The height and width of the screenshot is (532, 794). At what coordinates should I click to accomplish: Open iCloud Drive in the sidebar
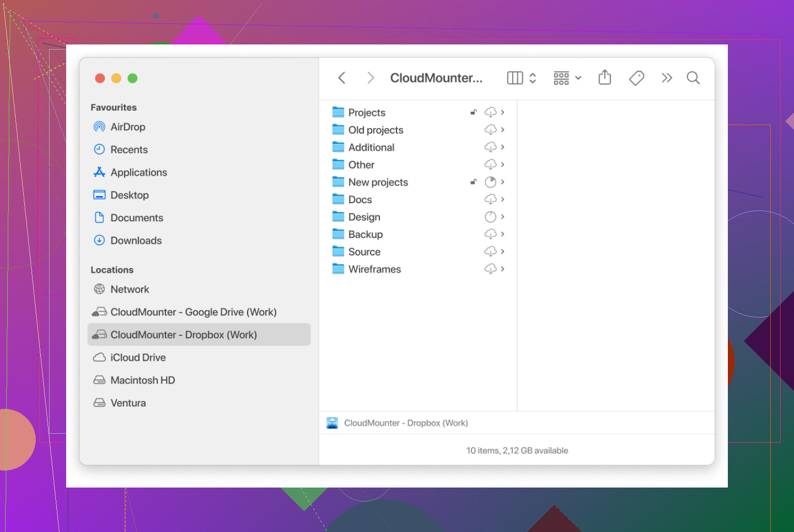tap(199, 357)
